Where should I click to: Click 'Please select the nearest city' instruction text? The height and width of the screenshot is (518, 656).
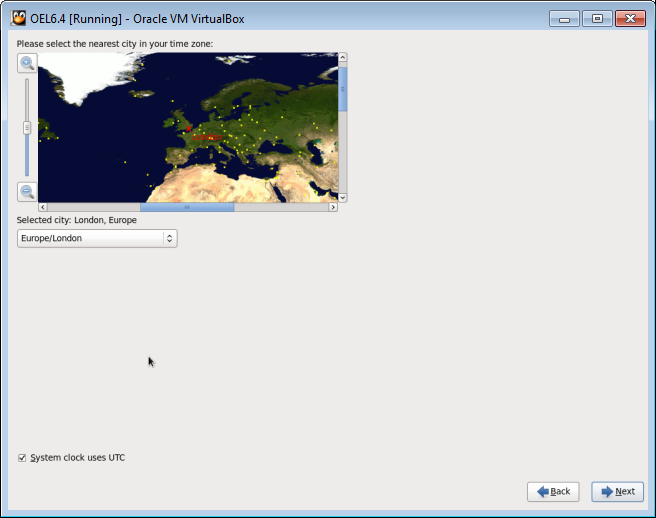(x=115, y=44)
